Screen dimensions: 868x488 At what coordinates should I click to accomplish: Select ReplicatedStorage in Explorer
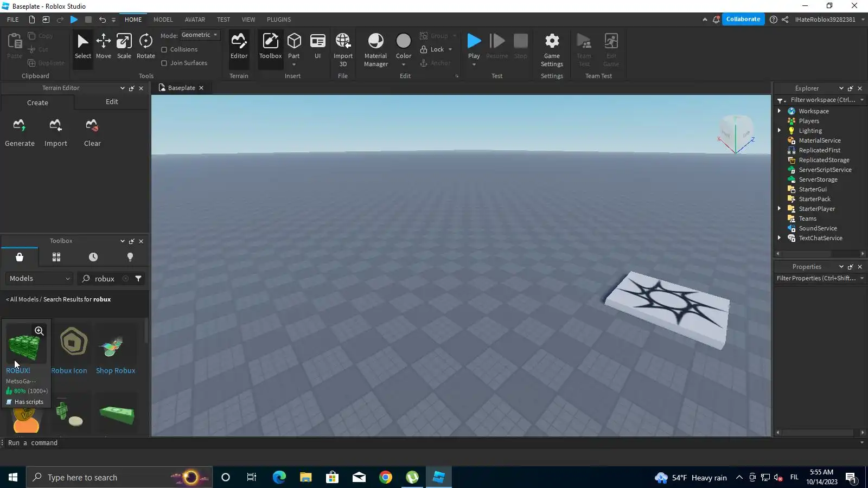[x=824, y=160]
